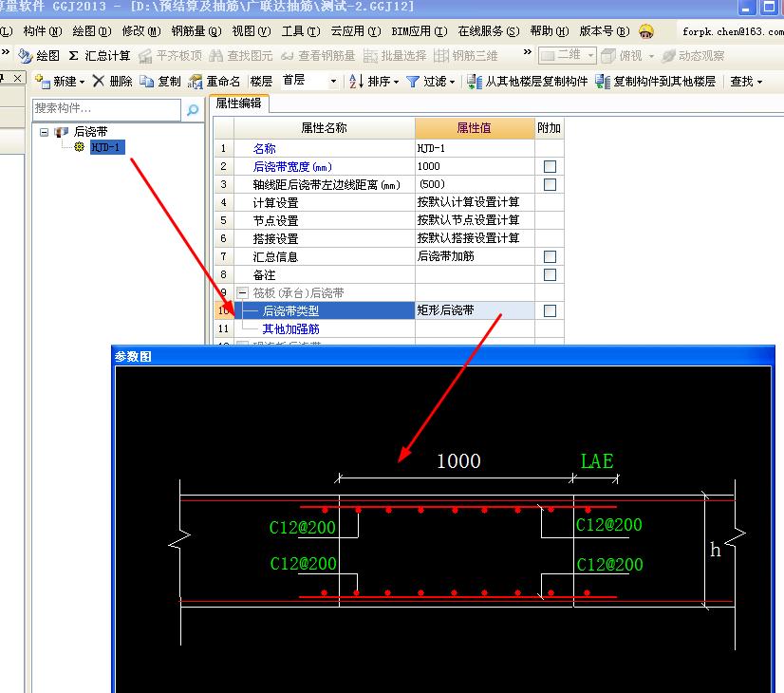Check the 附加 box beside 后浇带类型
784x693 pixels.
(549, 310)
